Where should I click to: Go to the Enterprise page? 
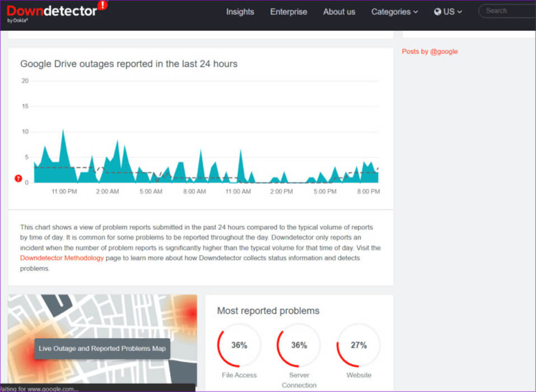pos(288,12)
